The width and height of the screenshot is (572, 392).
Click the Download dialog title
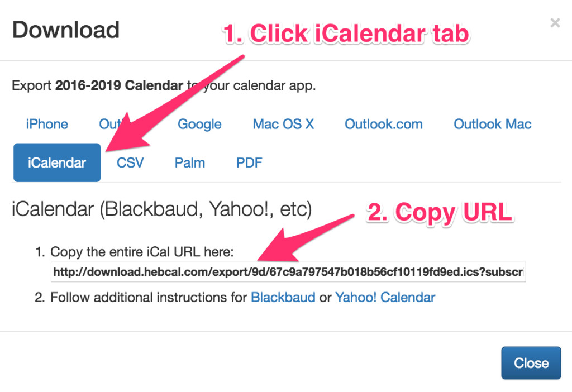pyautogui.click(x=65, y=30)
